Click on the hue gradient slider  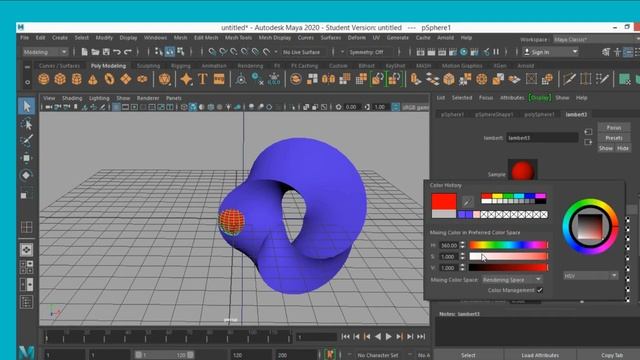[x=508, y=245]
